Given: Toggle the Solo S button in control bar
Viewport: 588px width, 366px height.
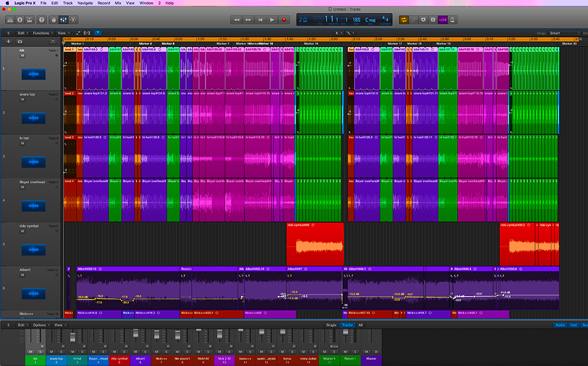Looking at the screenshot, I should pos(433,20).
